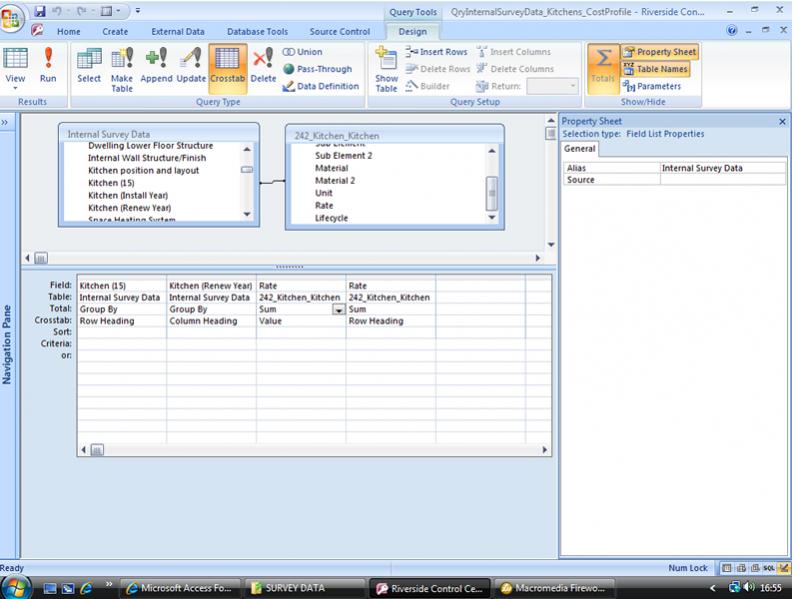
Task: Switch to the Database Tools tab
Action: [257, 31]
